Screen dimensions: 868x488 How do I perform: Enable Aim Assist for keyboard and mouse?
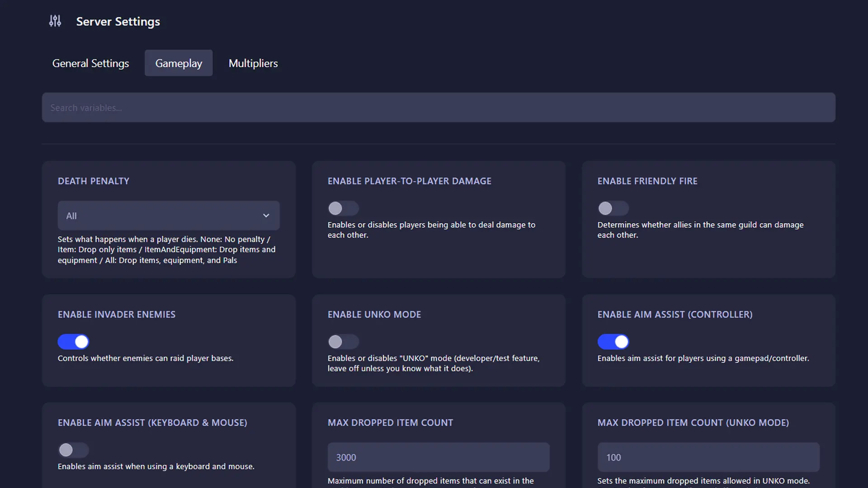coord(73,450)
